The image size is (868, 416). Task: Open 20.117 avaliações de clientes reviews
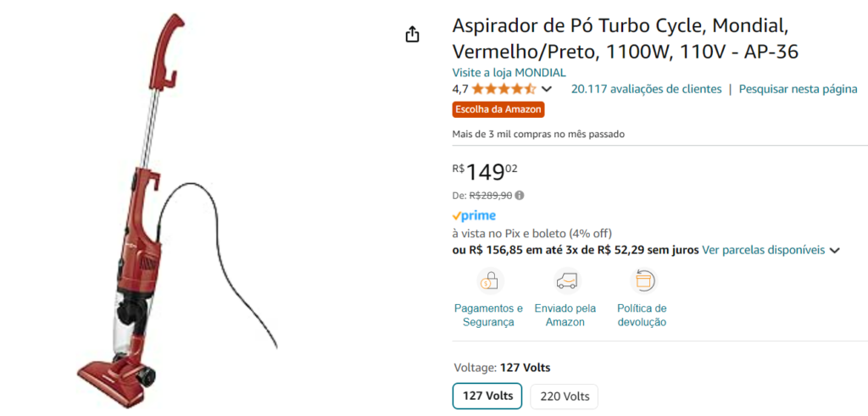coord(646,89)
